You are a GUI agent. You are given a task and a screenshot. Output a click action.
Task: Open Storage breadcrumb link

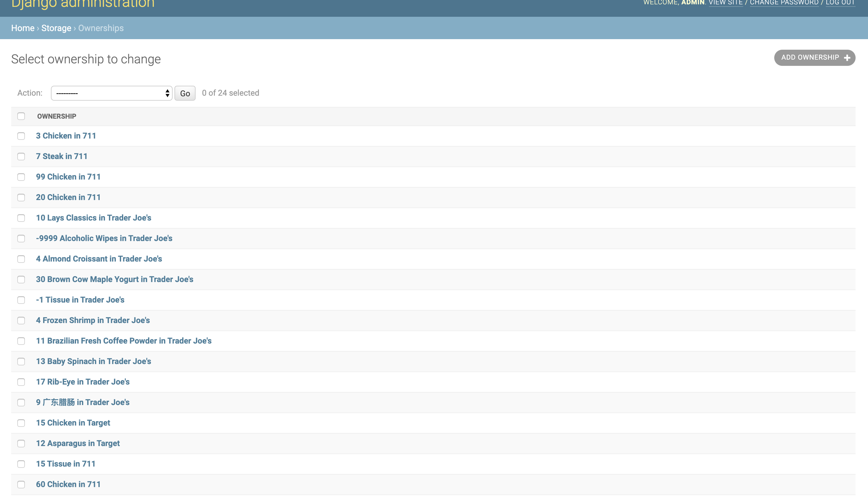click(x=56, y=28)
